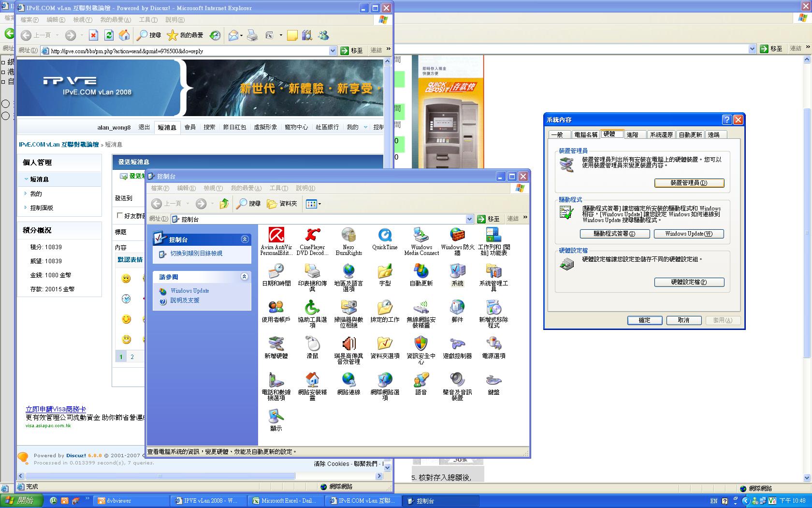
Task: Open the views dropdown in 控制台 toolbar
Action: coord(319,204)
